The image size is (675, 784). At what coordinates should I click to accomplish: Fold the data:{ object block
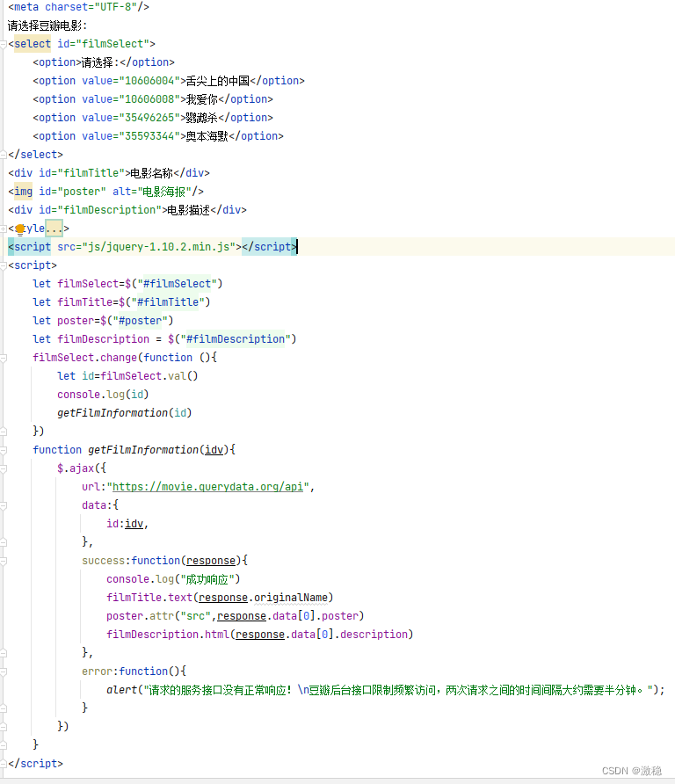[x=4, y=506]
